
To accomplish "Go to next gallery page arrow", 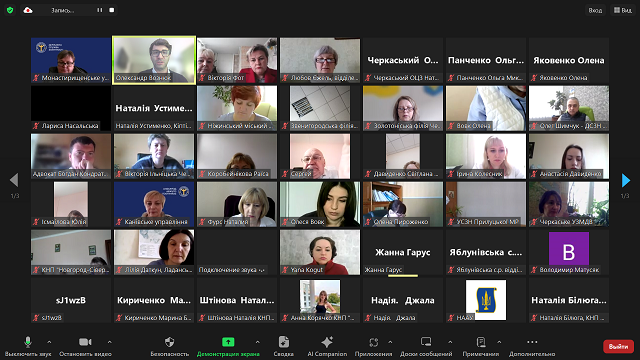I will point(625,180).
